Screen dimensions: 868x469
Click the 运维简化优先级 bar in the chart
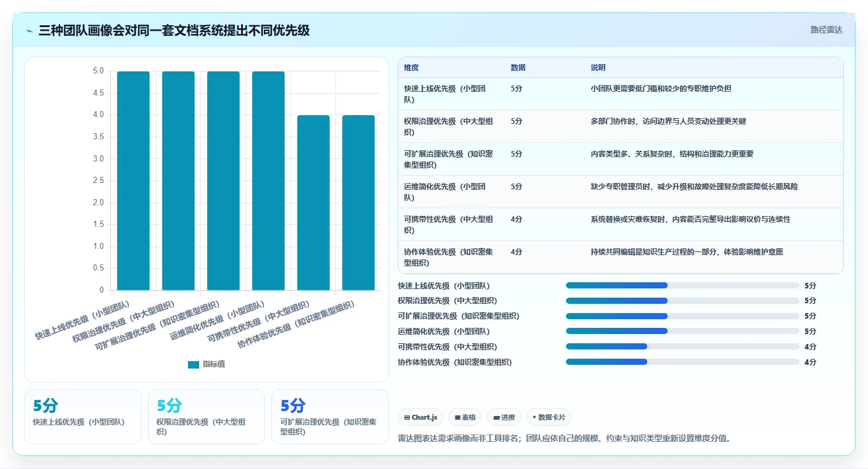point(268,181)
